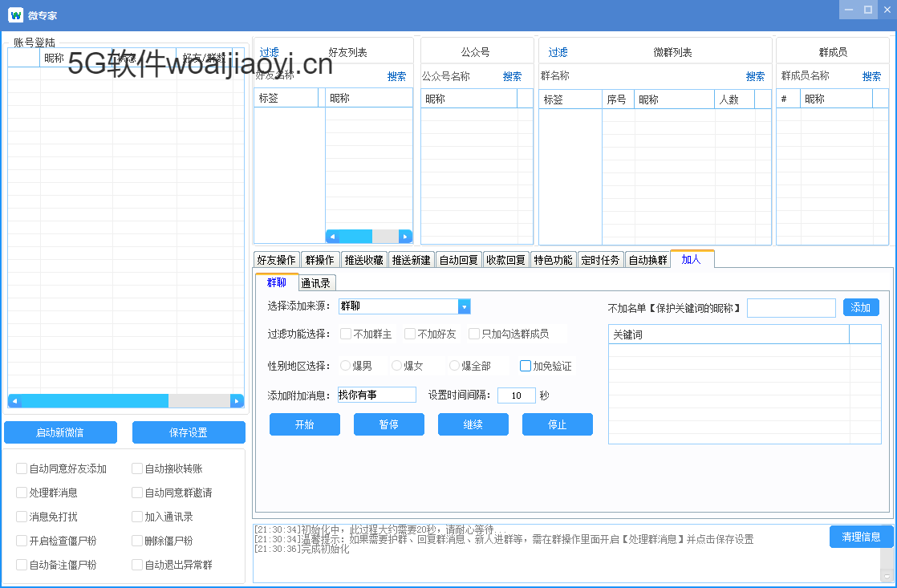Screen dimensions: 897x588
Task: Click 标签 column header in friend list
Action: [x=286, y=98]
